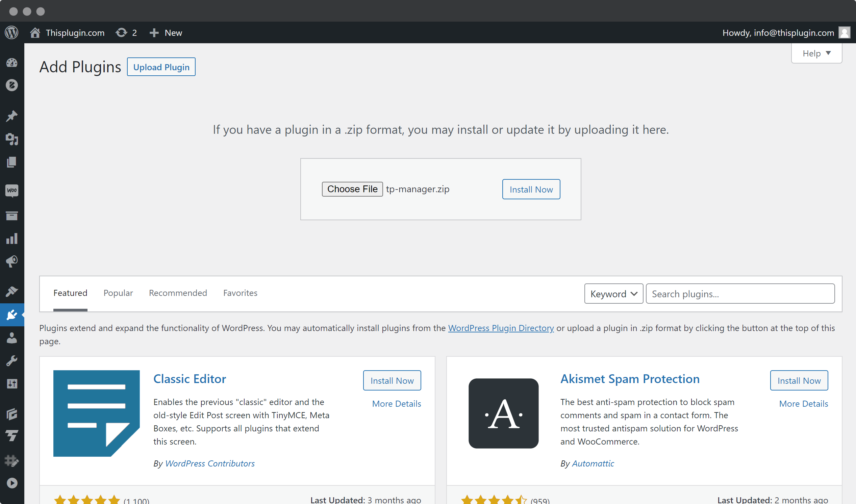
Task: Open WordPress Contributors author link
Action: tap(210, 463)
